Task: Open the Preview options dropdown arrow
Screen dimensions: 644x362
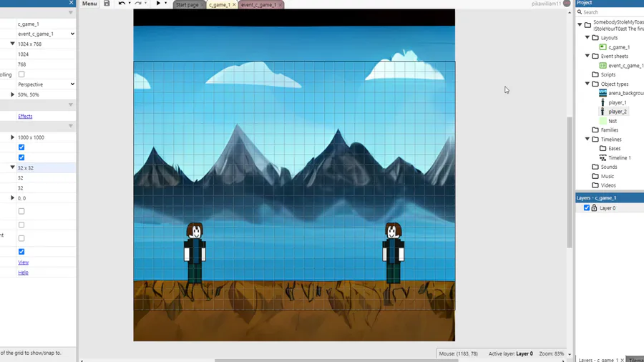Action: point(166,4)
